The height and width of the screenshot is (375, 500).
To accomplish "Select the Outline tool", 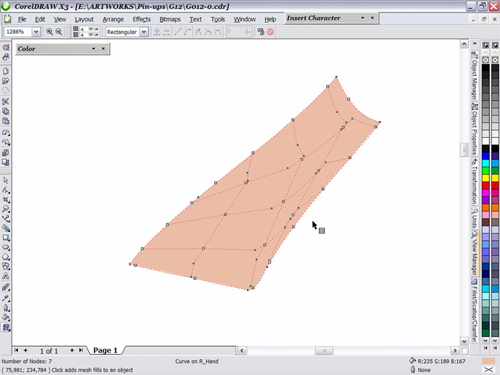I will (6, 308).
